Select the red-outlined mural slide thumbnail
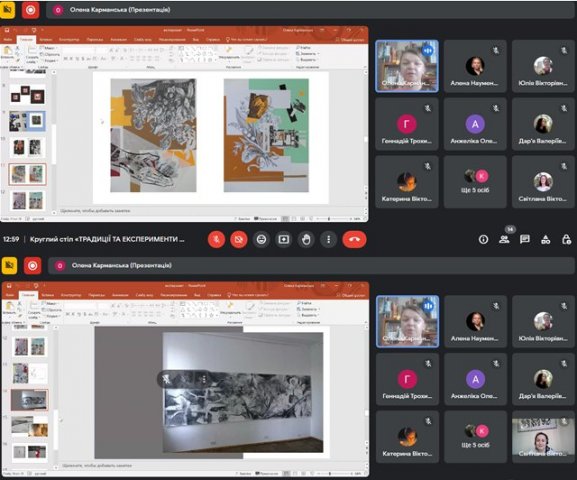Viewport: 577px width, 480px height. tap(29, 400)
